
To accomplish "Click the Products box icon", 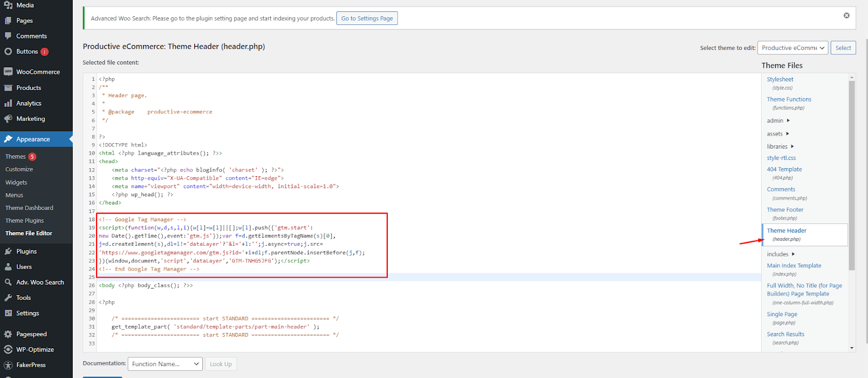I will point(8,88).
